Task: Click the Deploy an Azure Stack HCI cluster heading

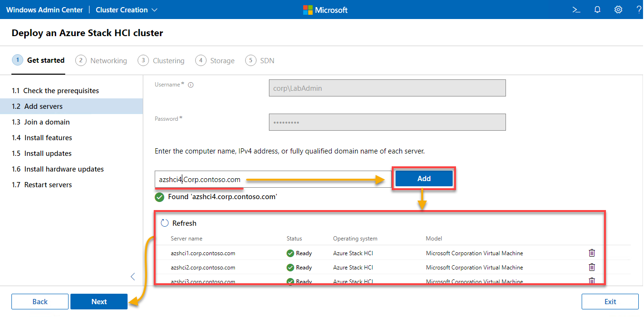Action: tap(88, 33)
